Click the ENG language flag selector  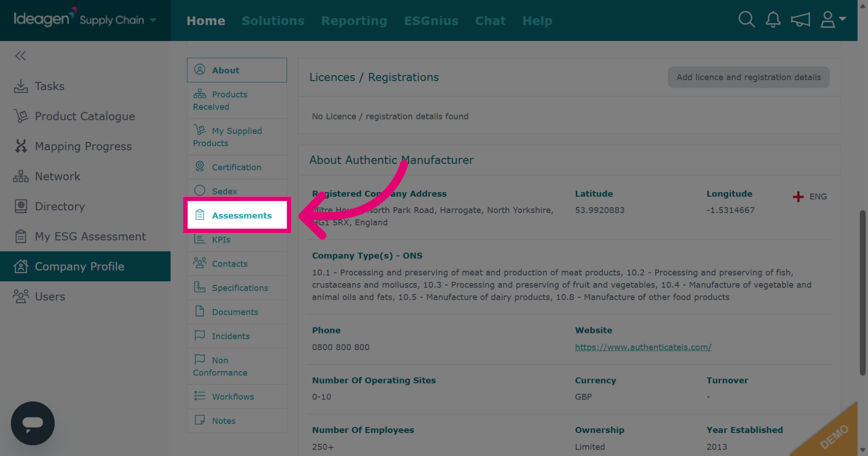[810, 196]
